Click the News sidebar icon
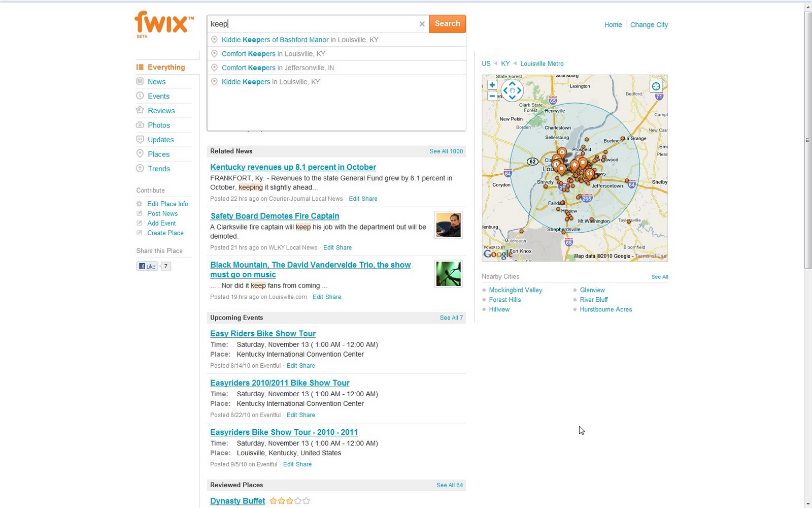 [x=140, y=81]
